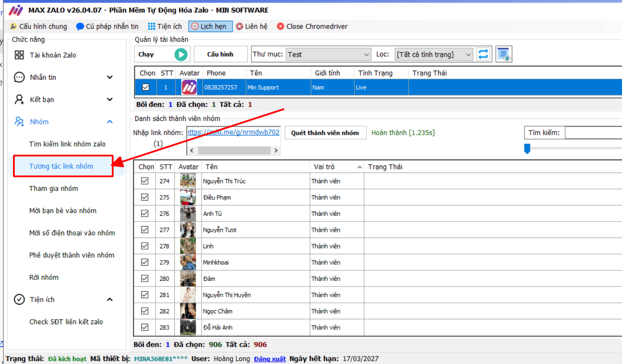Click the Nhóm group icon

tap(20, 122)
